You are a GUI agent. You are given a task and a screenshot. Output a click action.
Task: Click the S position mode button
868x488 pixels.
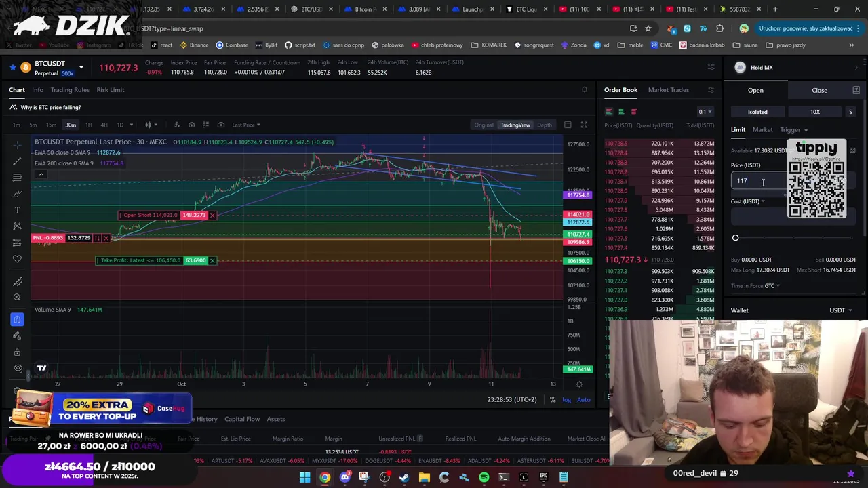click(x=850, y=112)
